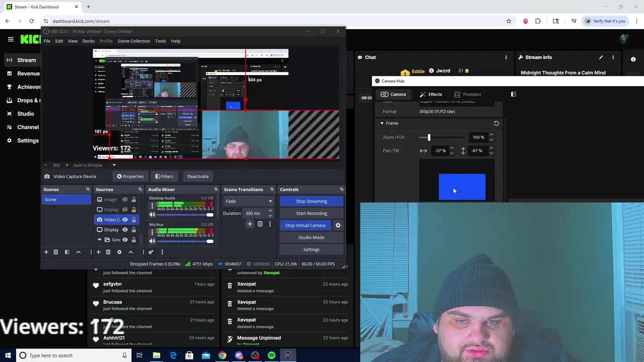
Task: Collapse Camera Hub side panel icon
Action: click(x=513, y=94)
